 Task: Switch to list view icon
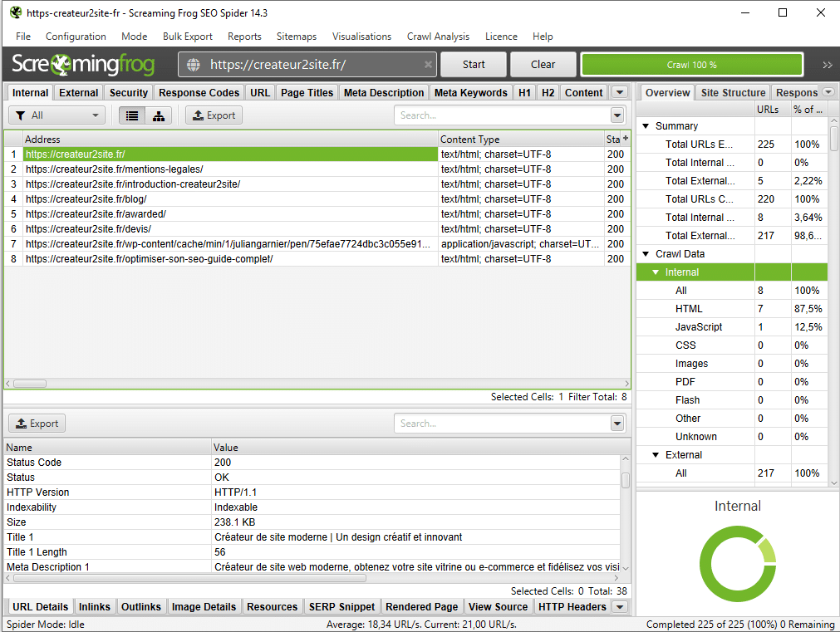[132, 115]
